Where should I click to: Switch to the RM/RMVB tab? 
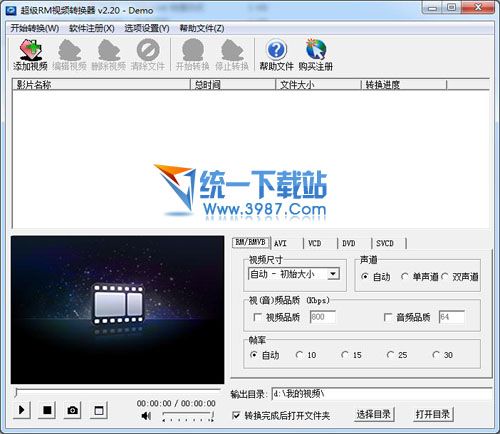(x=251, y=242)
